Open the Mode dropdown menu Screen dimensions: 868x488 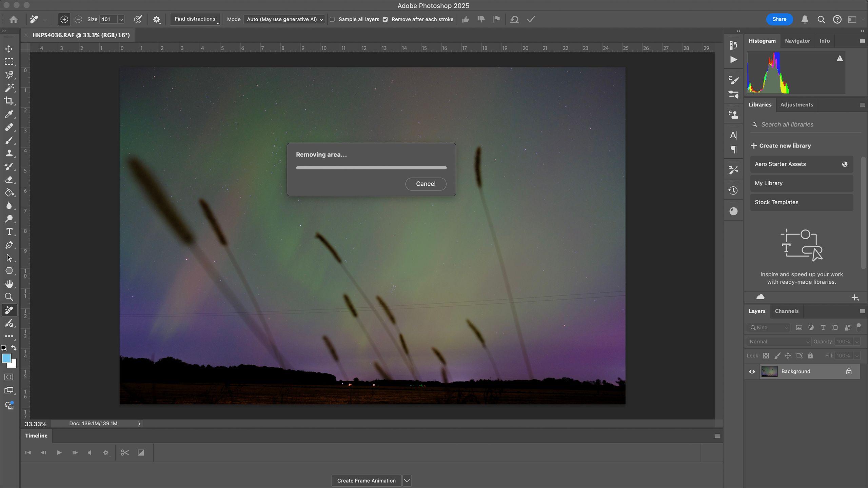click(284, 19)
